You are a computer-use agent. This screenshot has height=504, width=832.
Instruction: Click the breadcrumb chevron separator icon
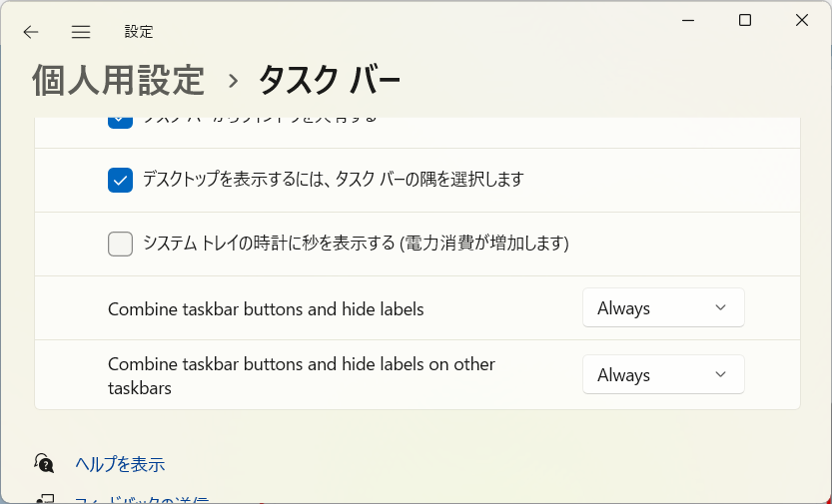233,81
